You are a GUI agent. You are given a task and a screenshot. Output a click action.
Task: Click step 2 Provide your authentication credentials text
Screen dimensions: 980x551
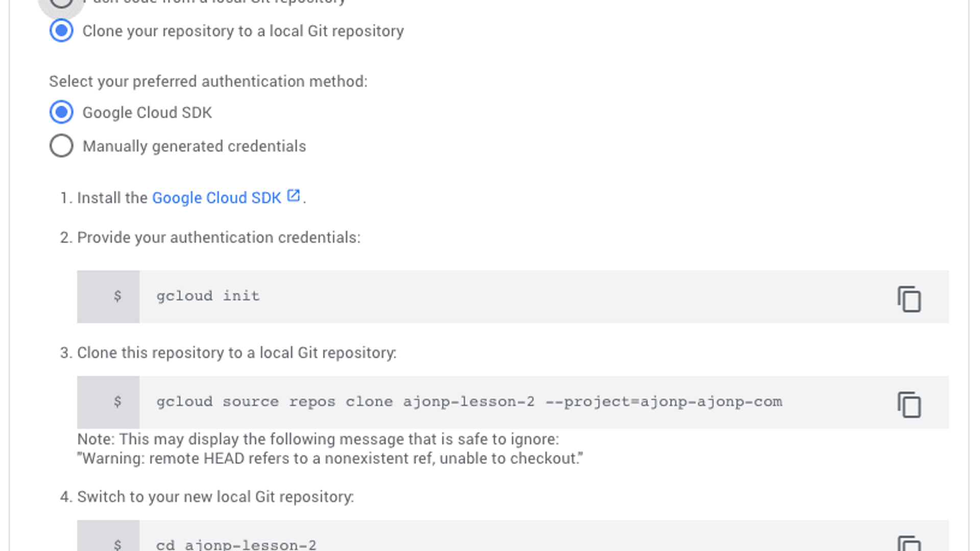(218, 238)
